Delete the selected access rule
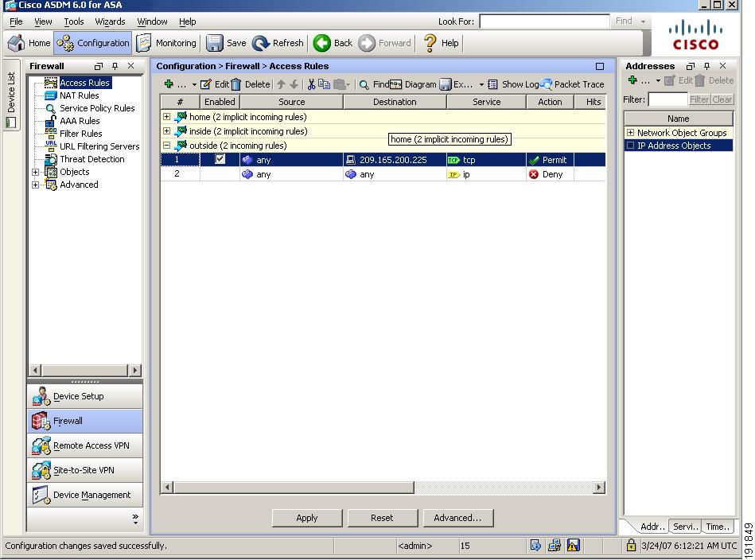755x560 pixels. tap(251, 84)
